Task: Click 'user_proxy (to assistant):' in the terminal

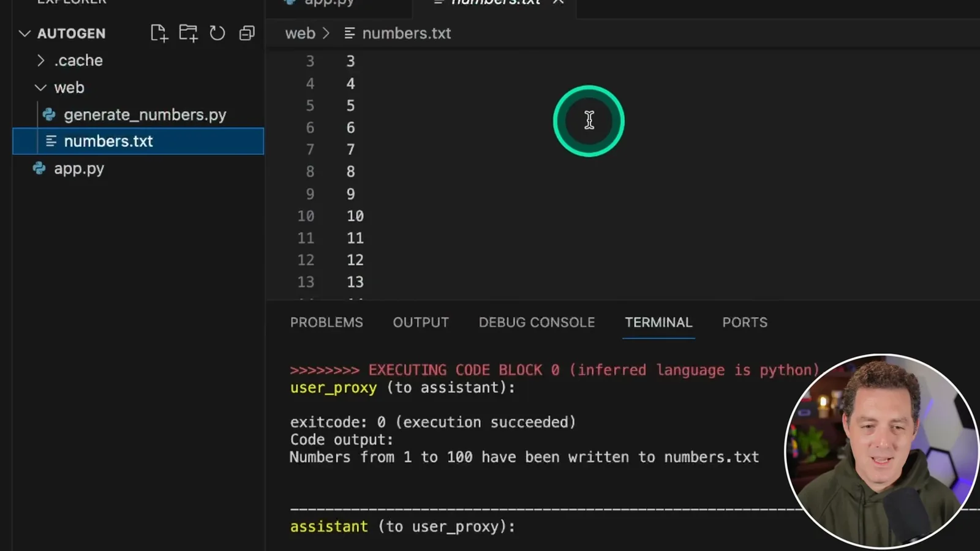Action: (402, 388)
